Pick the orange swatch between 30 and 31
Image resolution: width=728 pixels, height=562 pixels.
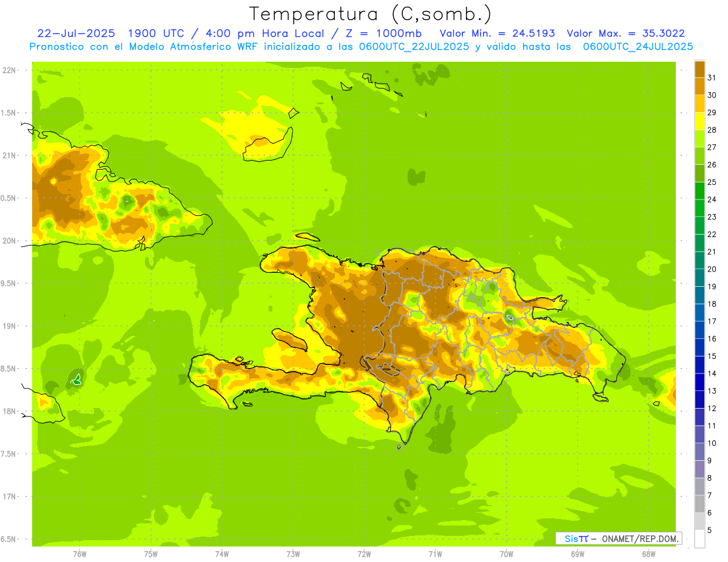click(x=699, y=85)
